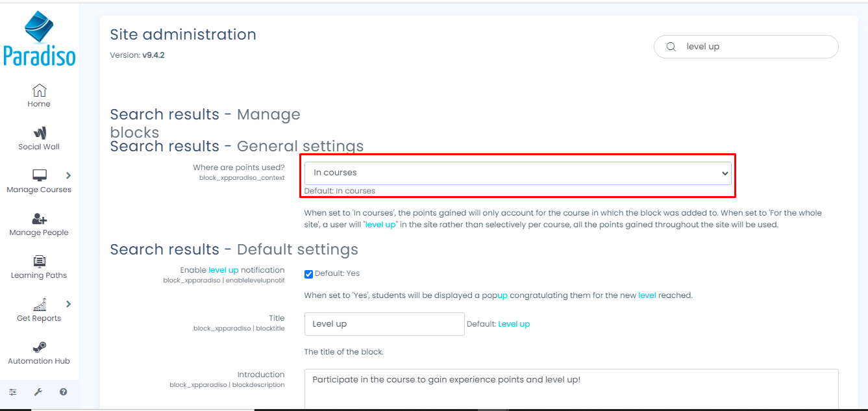Click into the Introduction text area
Viewport: 868px width, 411px height.
571,388
